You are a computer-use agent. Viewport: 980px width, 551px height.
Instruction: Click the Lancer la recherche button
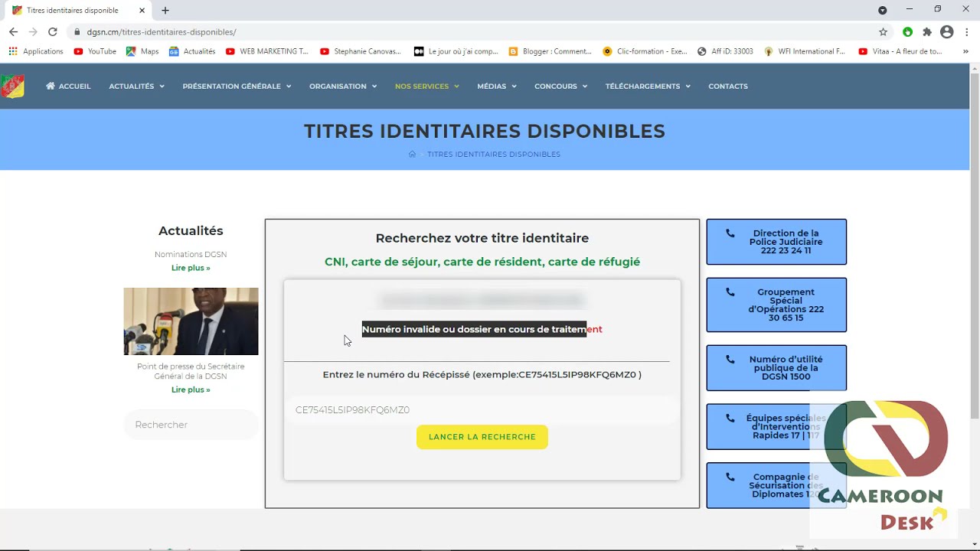[482, 437]
